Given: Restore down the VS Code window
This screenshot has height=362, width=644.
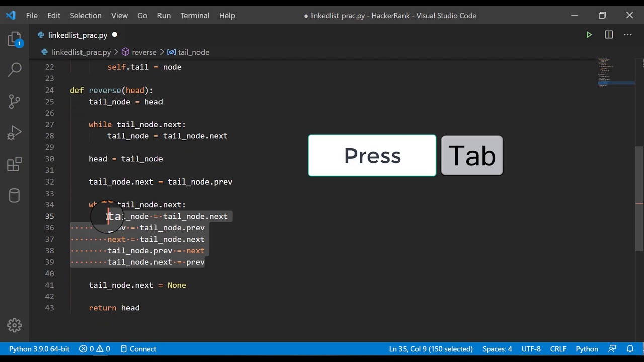Looking at the screenshot, I should tap(602, 15).
